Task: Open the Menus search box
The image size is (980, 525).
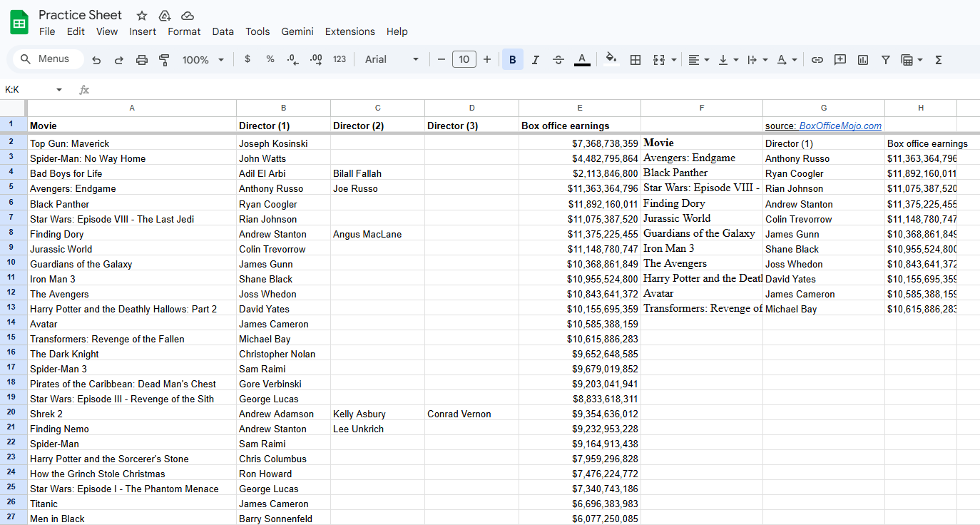Action: (47, 59)
